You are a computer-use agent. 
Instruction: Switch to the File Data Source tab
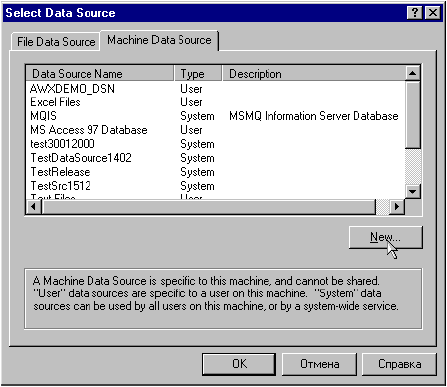pyautogui.click(x=56, y=42)
